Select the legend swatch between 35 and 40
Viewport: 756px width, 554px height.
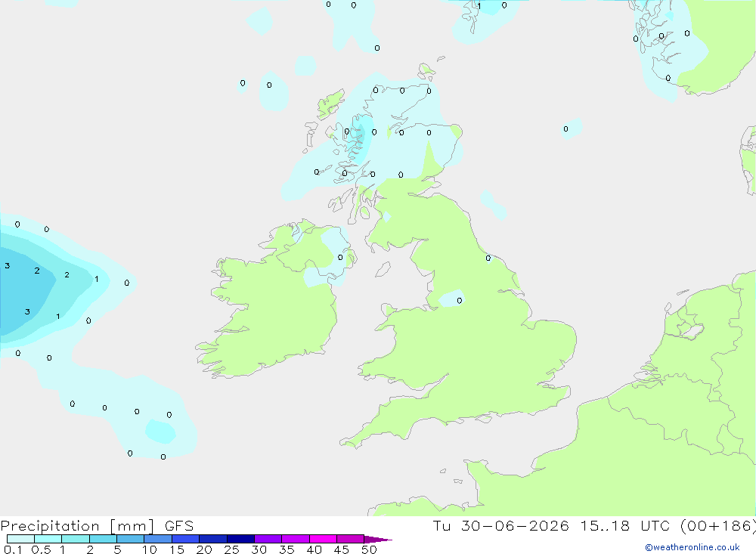(296, 539)
